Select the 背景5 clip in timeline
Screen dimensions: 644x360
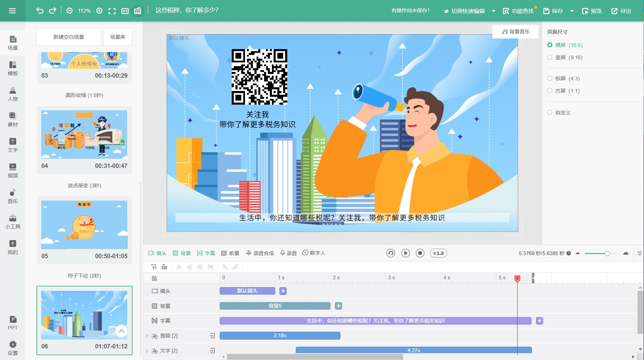[x=275, y=306]
